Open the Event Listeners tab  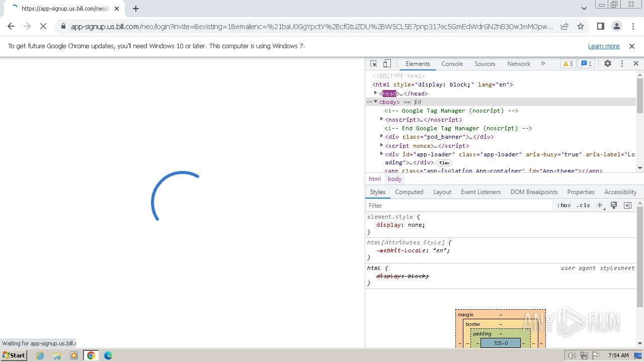[x=480, y=192]
